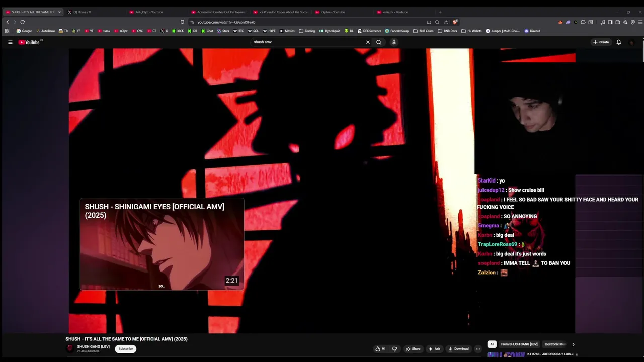Screen dimensions: 644x362
Task: Go to the YouTube home logo
Action: coord(29,42)
